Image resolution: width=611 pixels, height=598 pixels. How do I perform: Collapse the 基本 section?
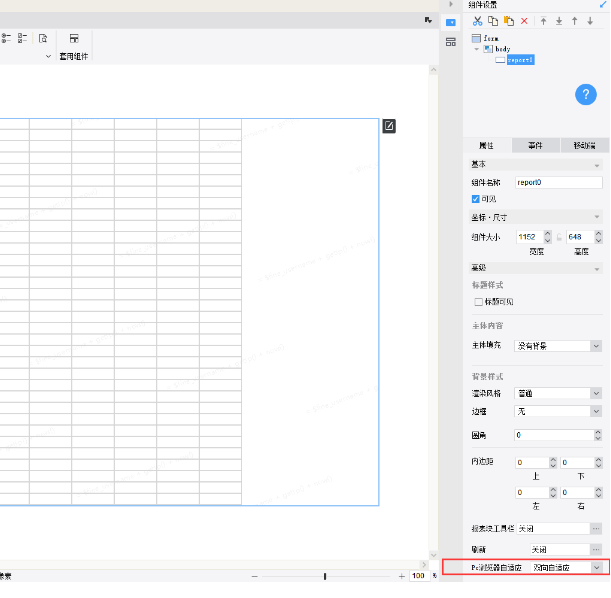(x=597, y=166)
